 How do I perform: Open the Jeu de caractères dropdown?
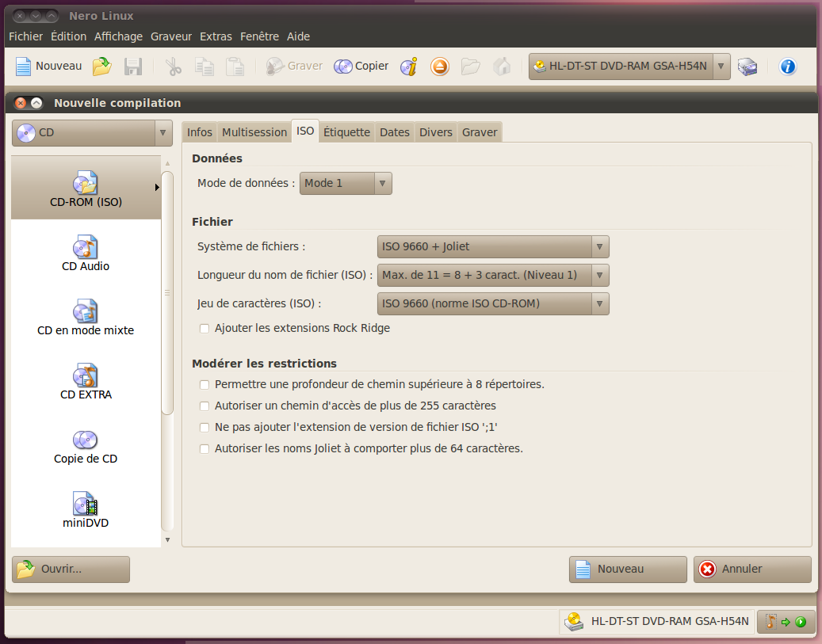point(493,304)
